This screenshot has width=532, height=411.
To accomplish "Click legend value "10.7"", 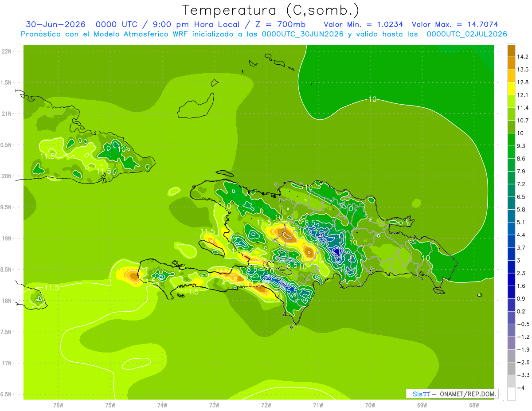I will (522, 121).
